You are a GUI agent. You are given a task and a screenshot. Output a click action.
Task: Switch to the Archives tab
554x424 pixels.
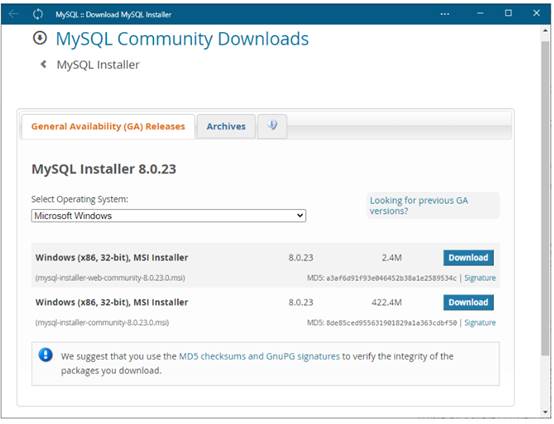coord(226,126)
